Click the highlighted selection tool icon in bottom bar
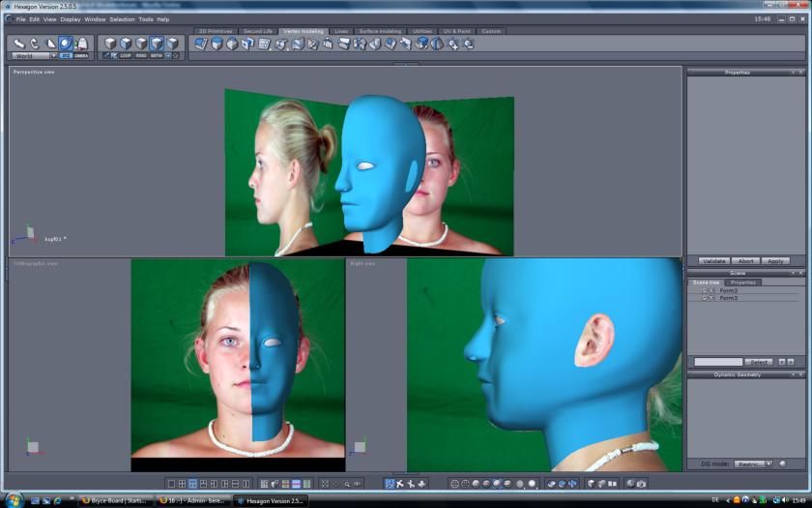Viewport: 812px width, 508px height. pos(390,484)
